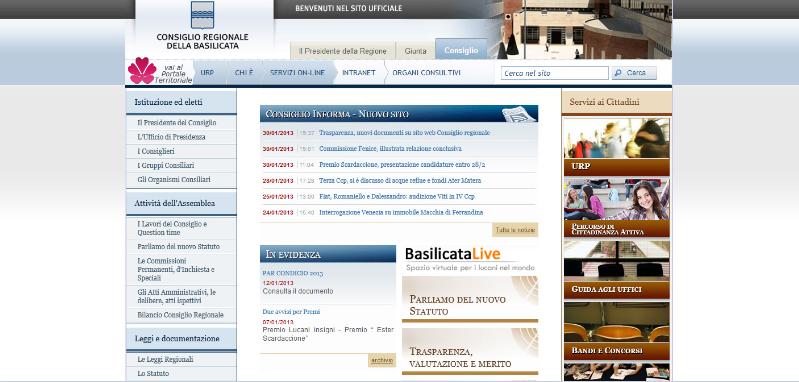Click the newspaper icon in Consiglio Informa header
Screen dimensions: 799x382
click(518, 114)
